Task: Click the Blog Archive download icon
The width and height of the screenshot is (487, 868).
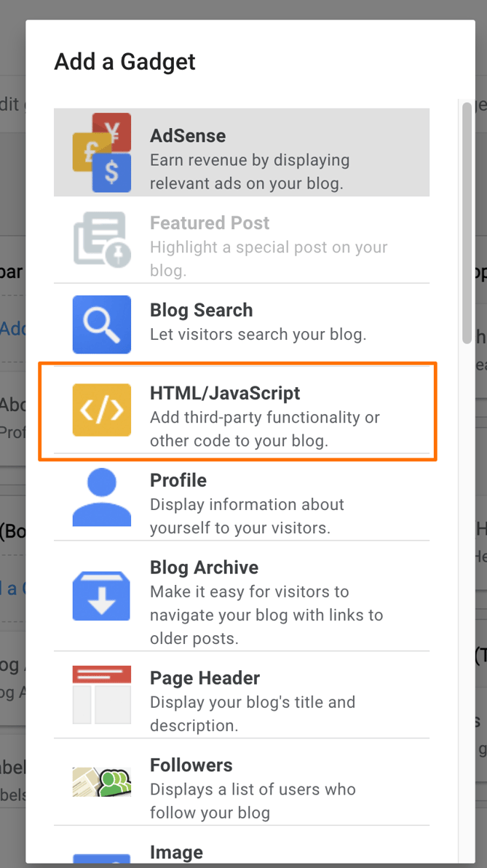Action: point(101,595)
